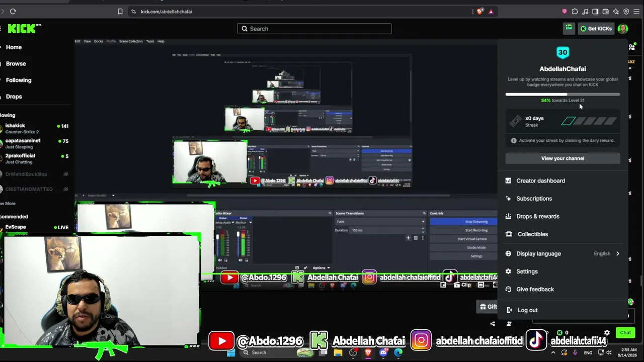Viewport: 644px width, 362px height.
Task: Open the browser extensions puzzle icon
Action: tap(575, 12)
